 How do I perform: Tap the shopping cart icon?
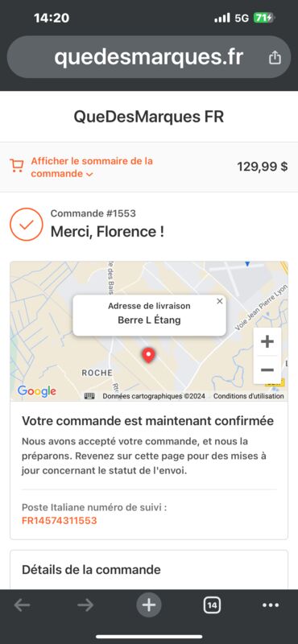(16, 166)
